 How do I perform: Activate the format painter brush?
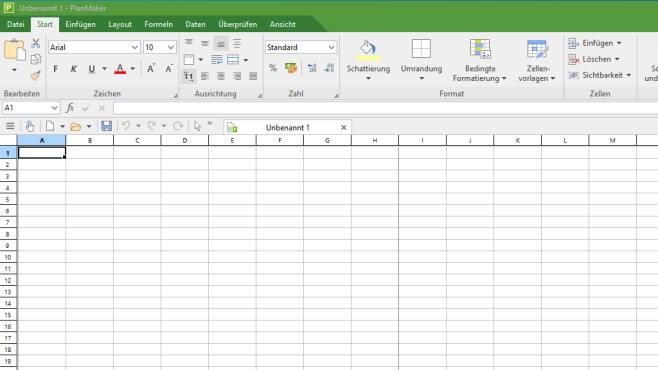click(36, 76)
